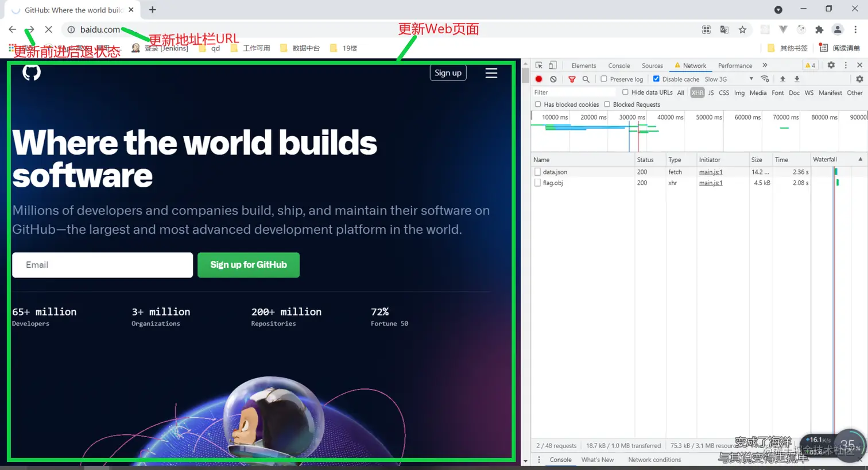Tick the Blocked Requests checkbox
Image resolution: width=868 pixels, height=470 pixels.
point(607,105)
